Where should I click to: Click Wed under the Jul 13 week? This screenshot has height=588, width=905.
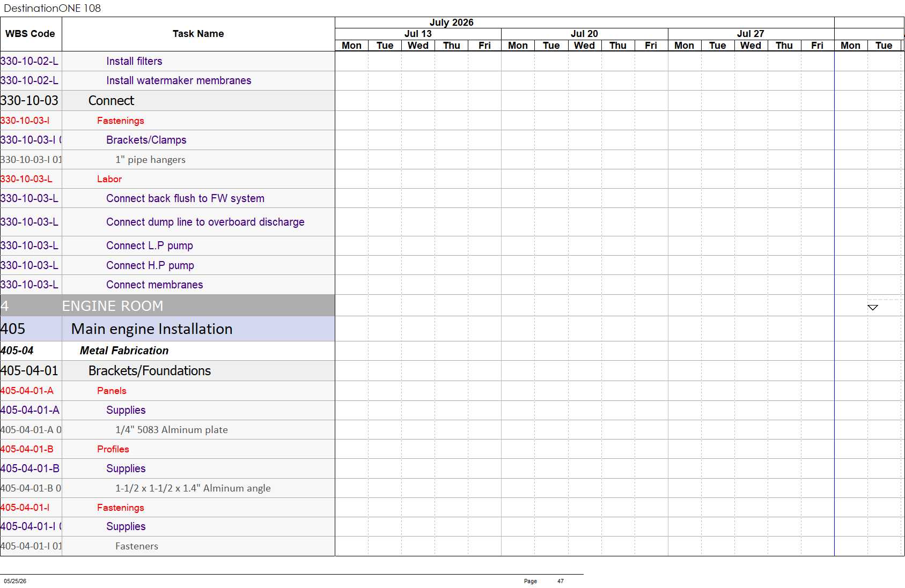(x=418, y=46)
